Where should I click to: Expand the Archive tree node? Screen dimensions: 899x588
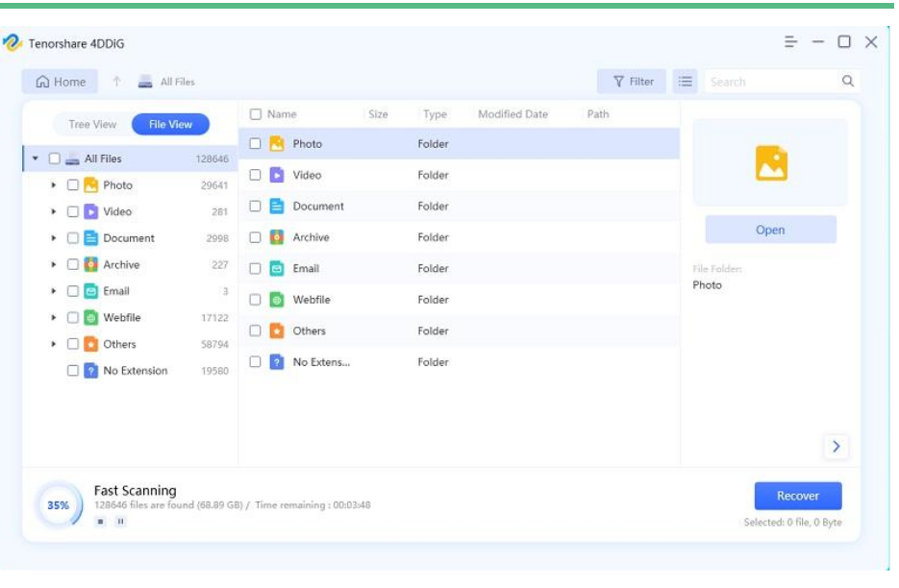(53, 264)
